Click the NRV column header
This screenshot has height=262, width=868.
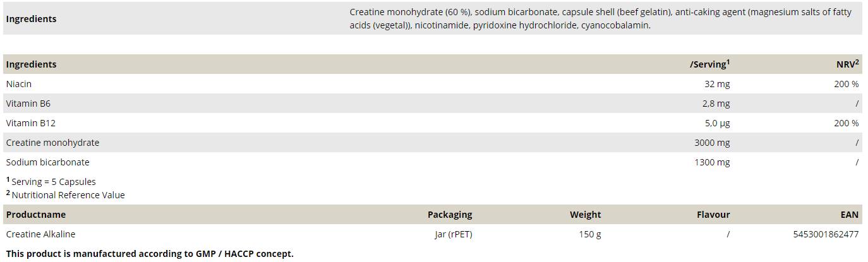tap(847, 64)
